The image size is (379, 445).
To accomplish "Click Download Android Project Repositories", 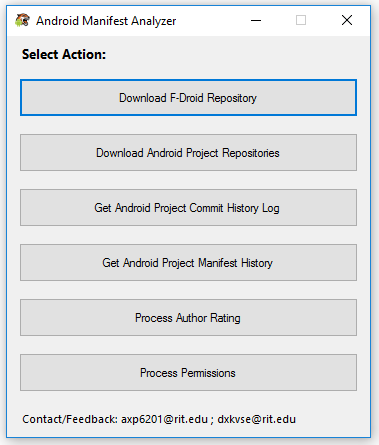I will click(x=188, y=153).
